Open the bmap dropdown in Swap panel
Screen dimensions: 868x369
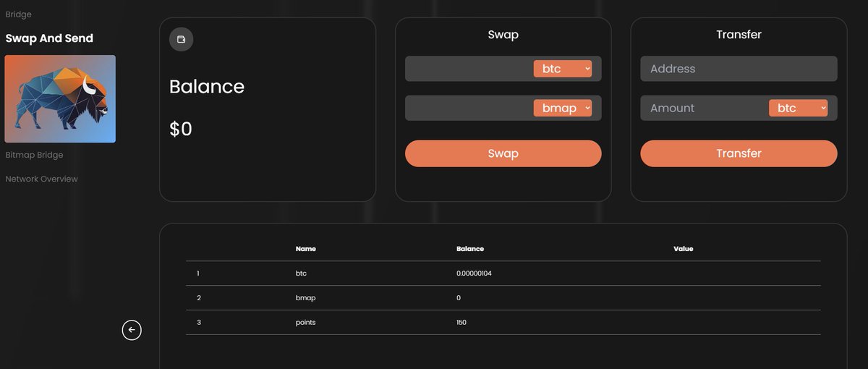[x=563, y=108]
